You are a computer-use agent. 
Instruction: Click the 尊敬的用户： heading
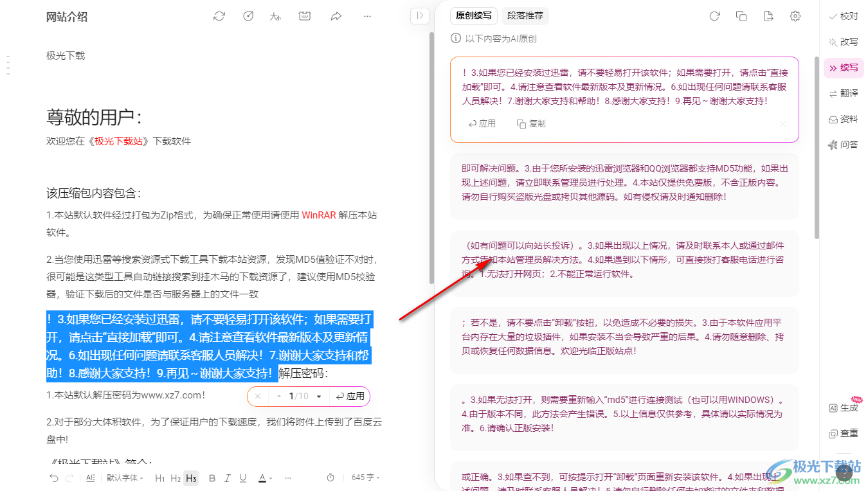pyautogui.click(x=95, y=117)
